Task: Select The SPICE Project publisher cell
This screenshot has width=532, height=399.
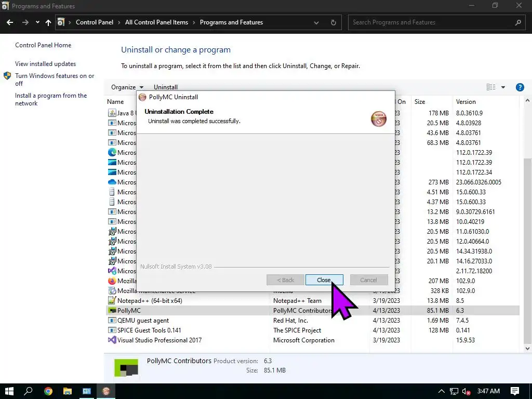Action: (297, 330)
